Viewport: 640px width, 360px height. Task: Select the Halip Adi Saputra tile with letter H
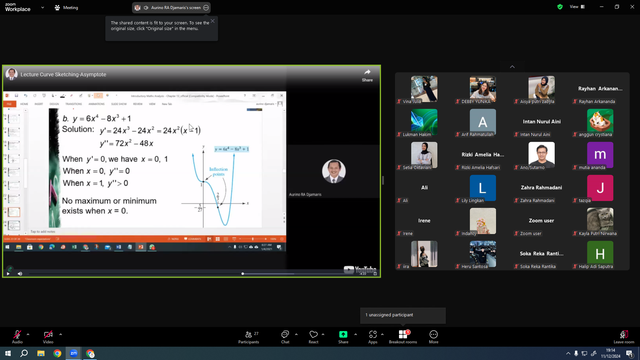pos(600,254)
